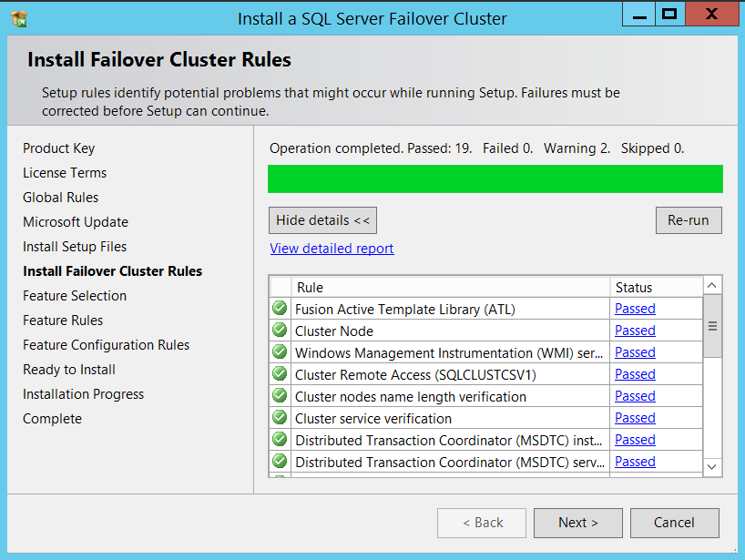Click the Cluster Node rule text
The height and width of the screenshot is (560, 745).
334,331
